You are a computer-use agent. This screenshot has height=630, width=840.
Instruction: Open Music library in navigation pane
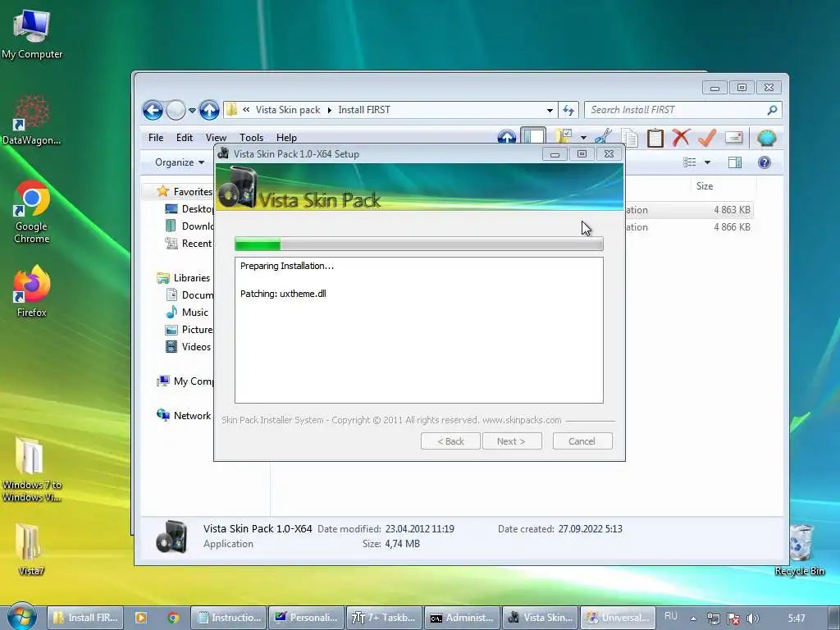point(187,313)
